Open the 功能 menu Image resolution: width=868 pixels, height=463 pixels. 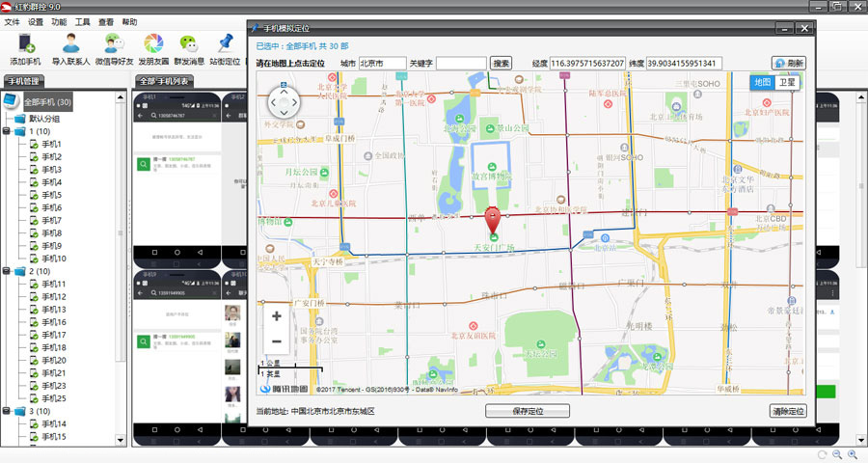tap(59, 22)
